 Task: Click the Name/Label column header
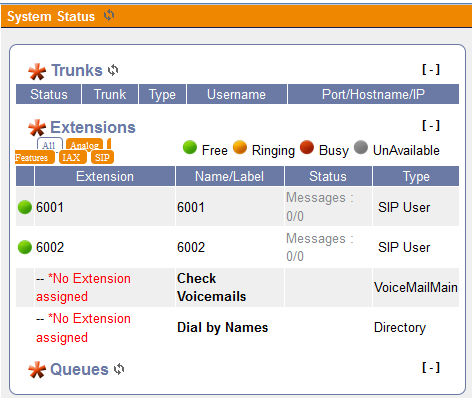(x=230, y=176)
